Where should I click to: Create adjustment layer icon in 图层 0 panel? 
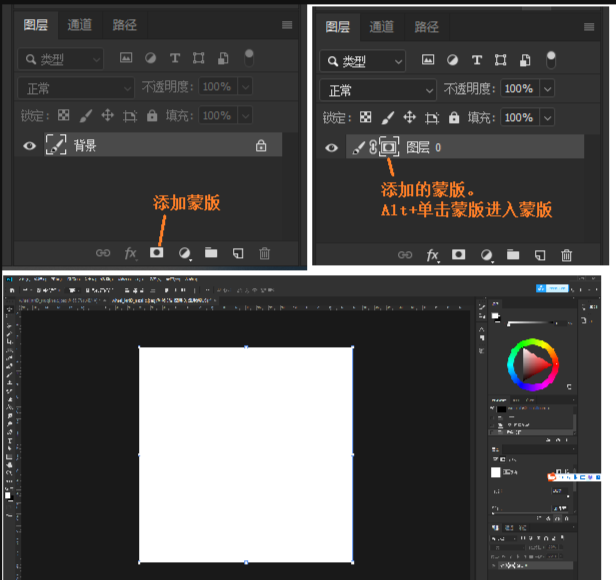[487, 255]
